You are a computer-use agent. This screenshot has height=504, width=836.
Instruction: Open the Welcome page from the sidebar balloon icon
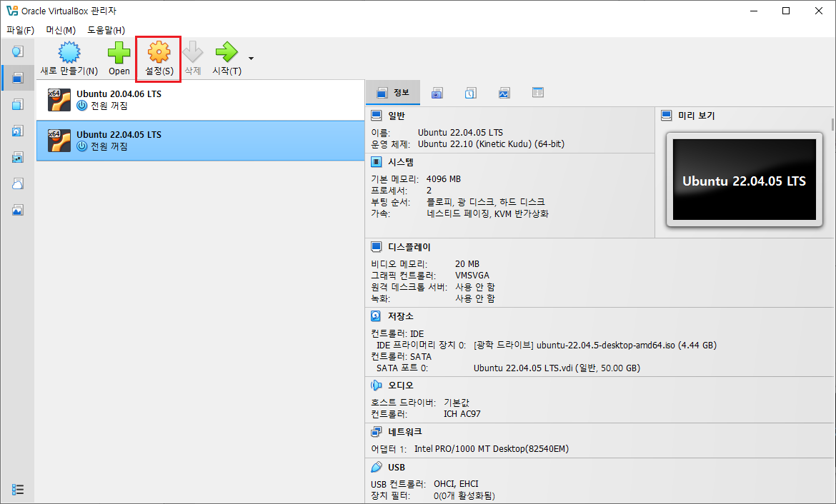click(x=18, y=51)
